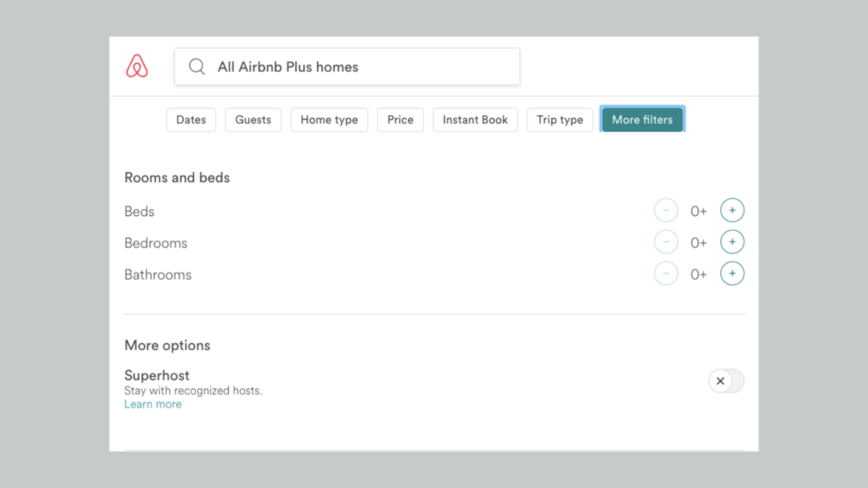Viewport: 868px width, 488px height.
Task: Decrease Bedrooms count with minus icon
Action: pos(666,241)
